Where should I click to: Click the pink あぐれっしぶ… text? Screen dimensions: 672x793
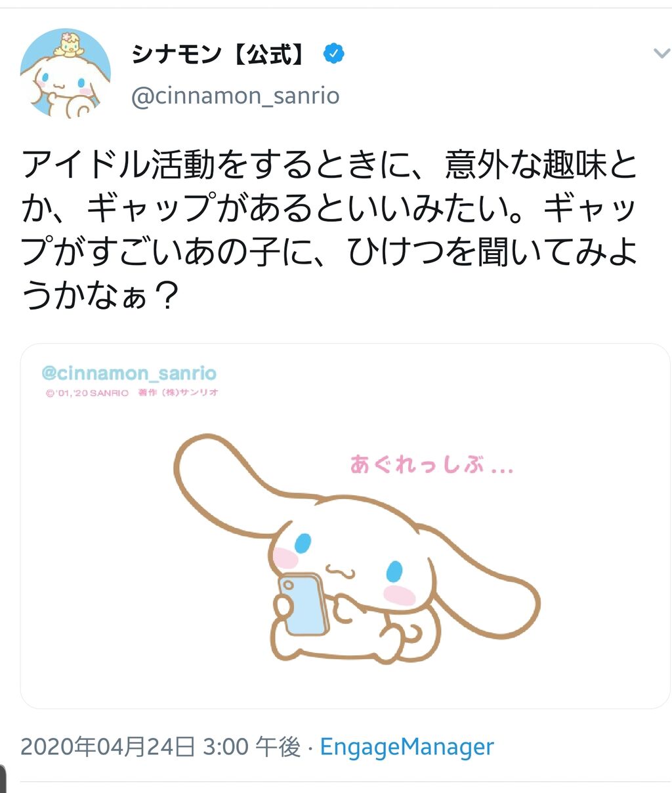(431, 464)
